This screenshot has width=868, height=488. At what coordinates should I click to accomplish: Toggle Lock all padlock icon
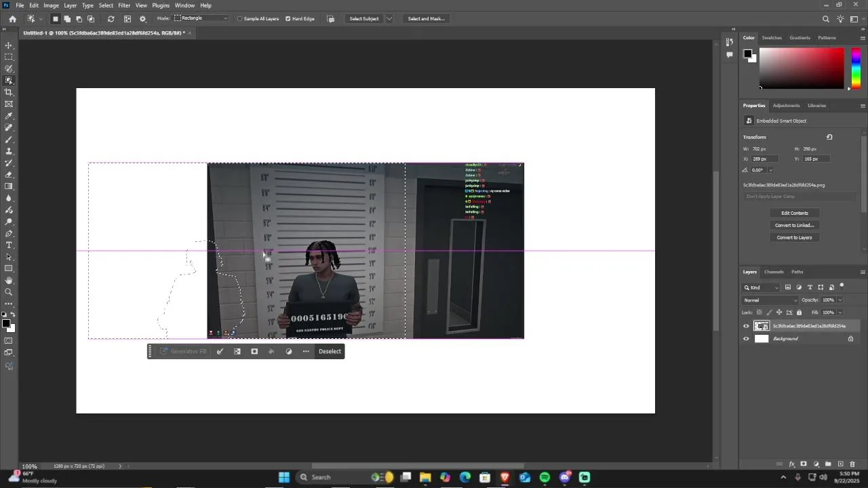(799, 312)
